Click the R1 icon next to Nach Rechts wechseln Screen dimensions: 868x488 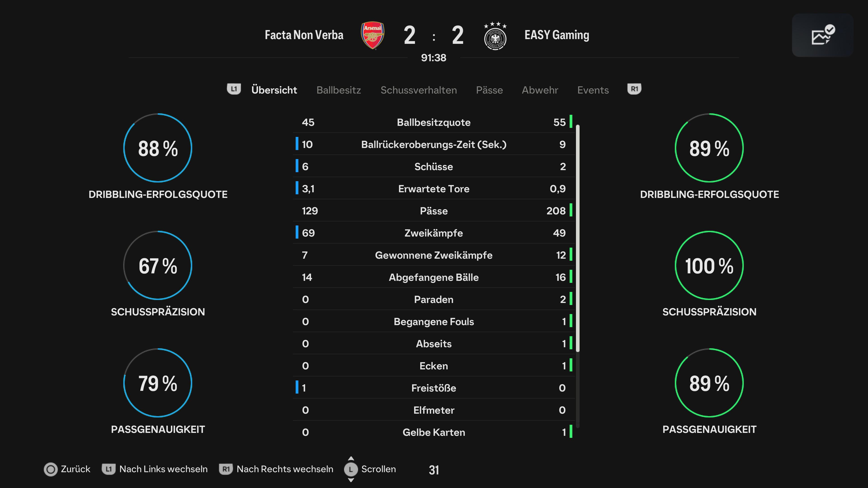coord(226,469)
